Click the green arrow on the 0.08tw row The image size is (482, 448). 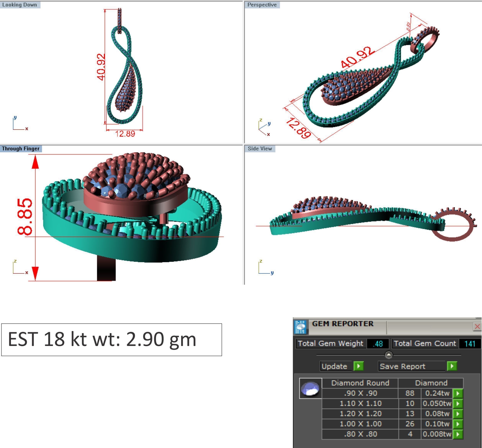458,414
